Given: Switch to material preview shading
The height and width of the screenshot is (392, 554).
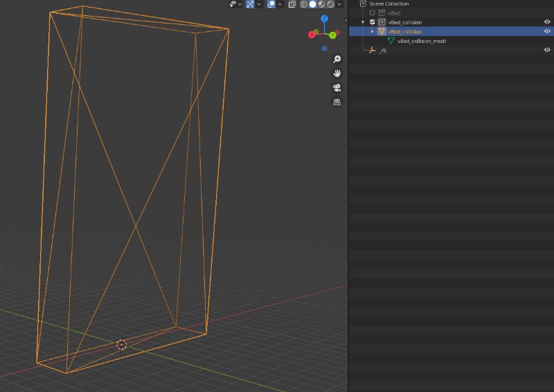Looking at the screenshot, I should point(321,4).
